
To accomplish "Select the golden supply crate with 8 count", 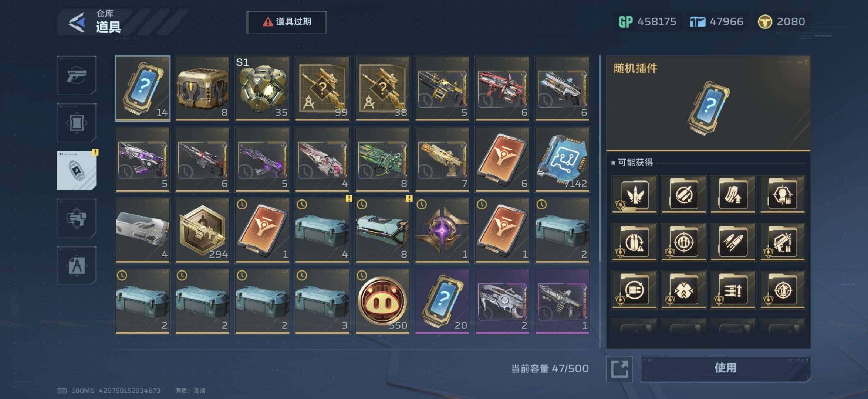I will pyautogui.click(x=203, y=88).
